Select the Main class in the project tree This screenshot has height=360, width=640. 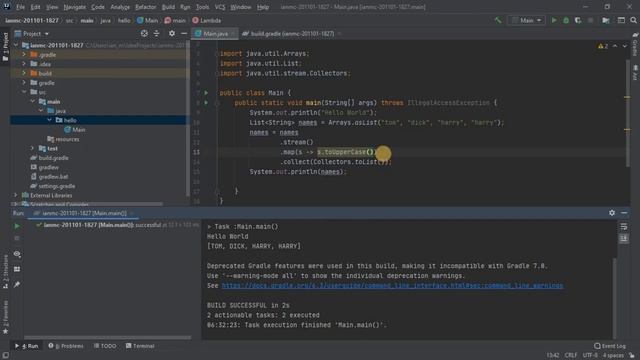click(x=75, y=129)
